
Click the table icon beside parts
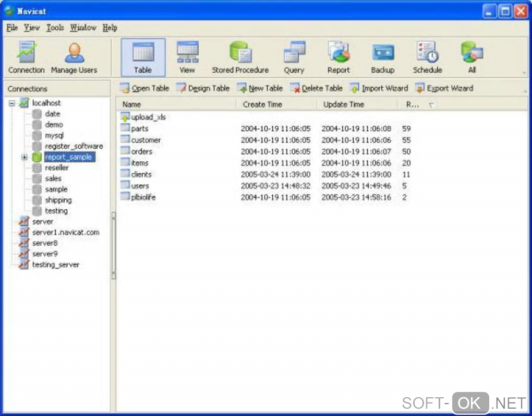coord(125,128)
